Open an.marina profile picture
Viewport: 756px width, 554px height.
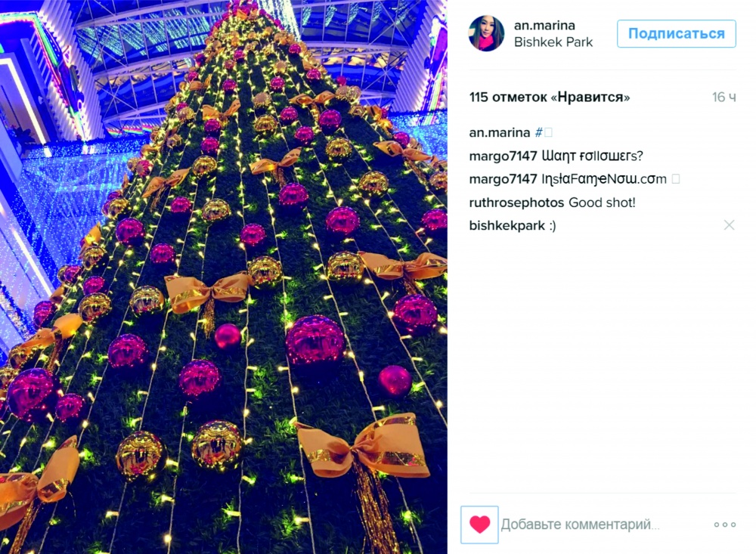click(486, 33)
